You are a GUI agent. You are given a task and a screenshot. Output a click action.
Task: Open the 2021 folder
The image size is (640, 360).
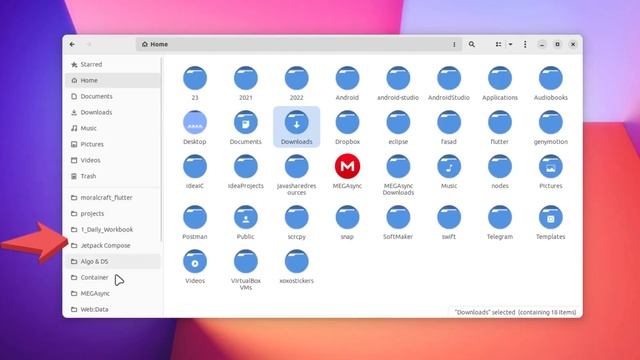pos(246,83)
